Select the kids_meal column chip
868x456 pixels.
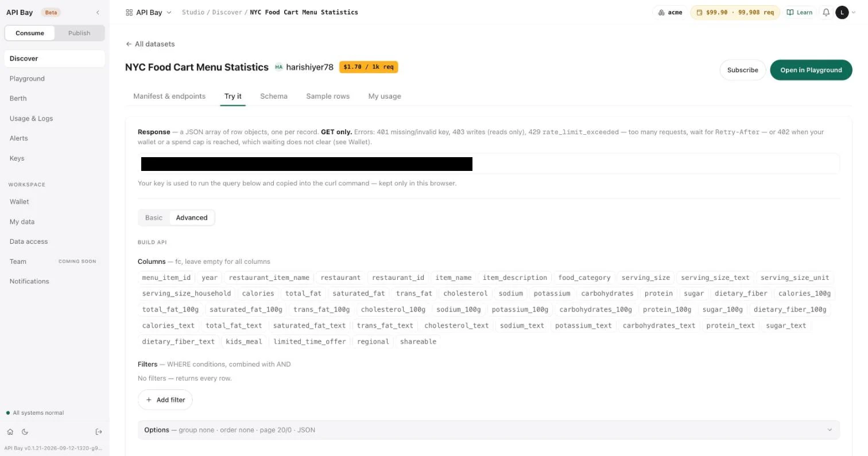tap(244, 342)
